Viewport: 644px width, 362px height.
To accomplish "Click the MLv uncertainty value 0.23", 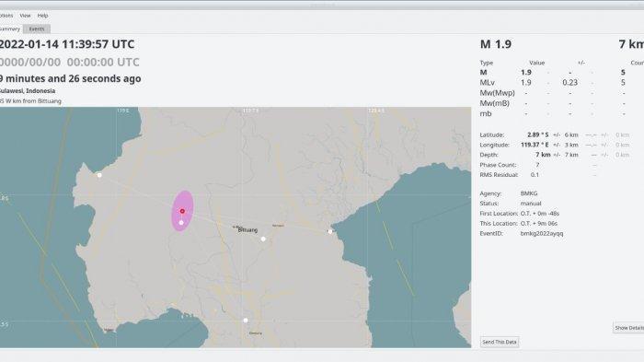I will tap(570, 83).
